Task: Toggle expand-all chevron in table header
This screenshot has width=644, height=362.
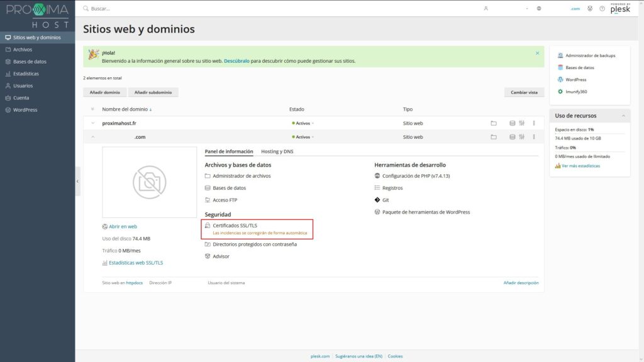Action: pos(92,109)
